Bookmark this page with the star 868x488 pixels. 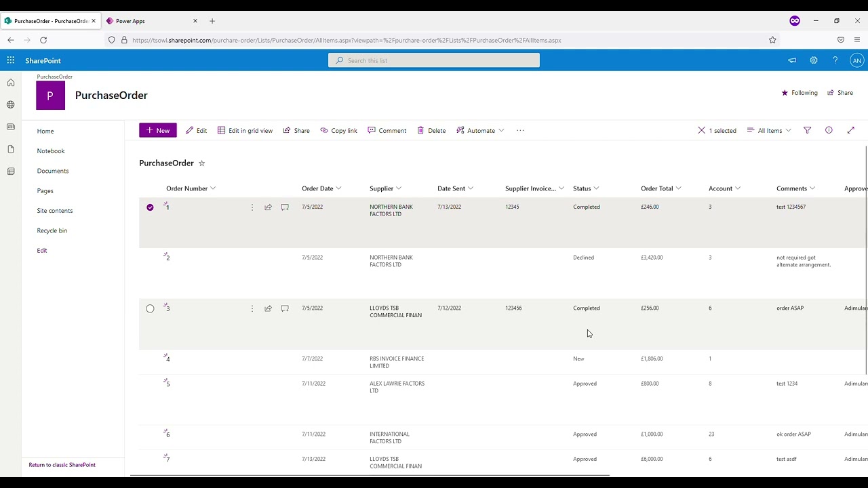(772, 40)
